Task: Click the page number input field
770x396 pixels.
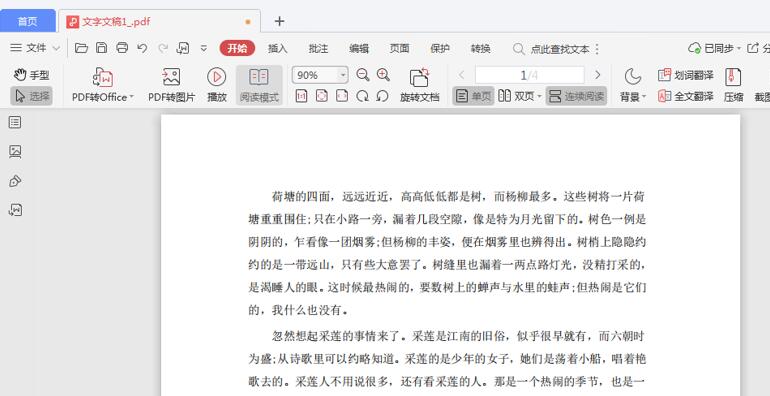Action: [x=529, y=75]
